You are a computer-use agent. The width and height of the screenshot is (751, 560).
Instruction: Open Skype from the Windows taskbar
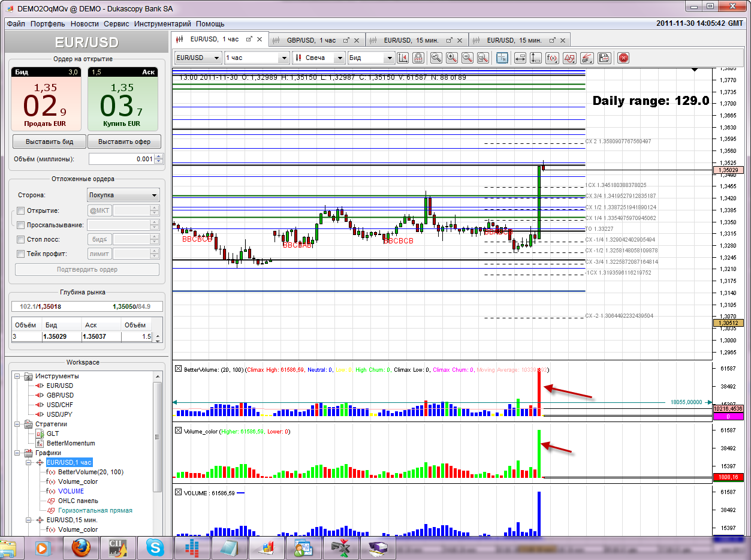click(155, 547)
